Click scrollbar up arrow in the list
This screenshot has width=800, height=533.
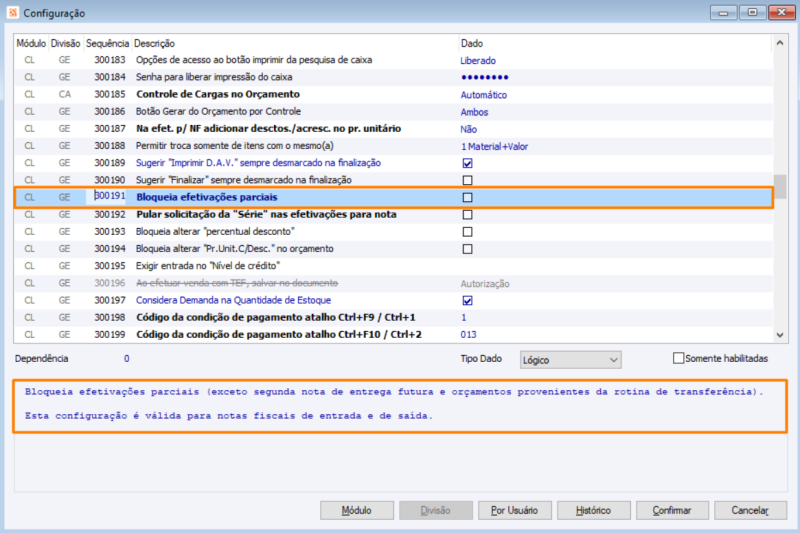[780, 43]
